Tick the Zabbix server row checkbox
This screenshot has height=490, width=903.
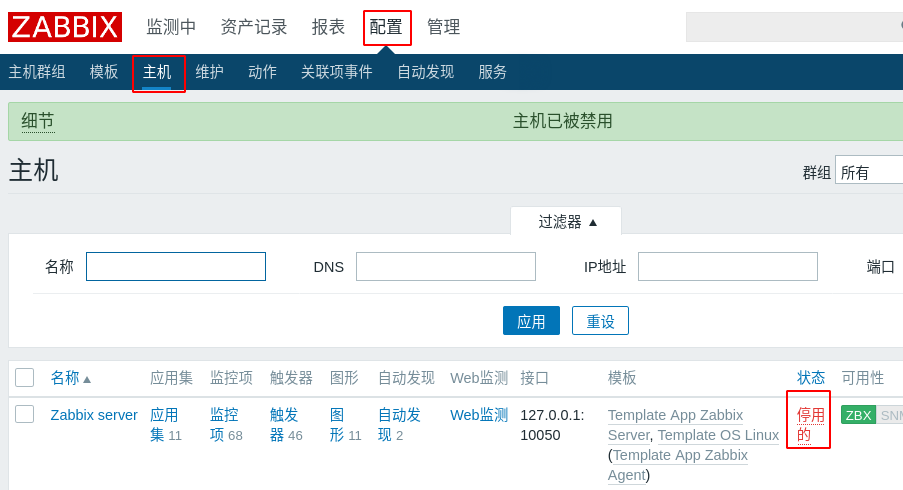pos(25,414)
